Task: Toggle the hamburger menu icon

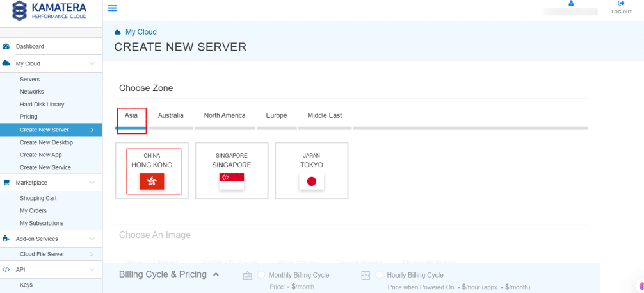Action: click(112, 8)
